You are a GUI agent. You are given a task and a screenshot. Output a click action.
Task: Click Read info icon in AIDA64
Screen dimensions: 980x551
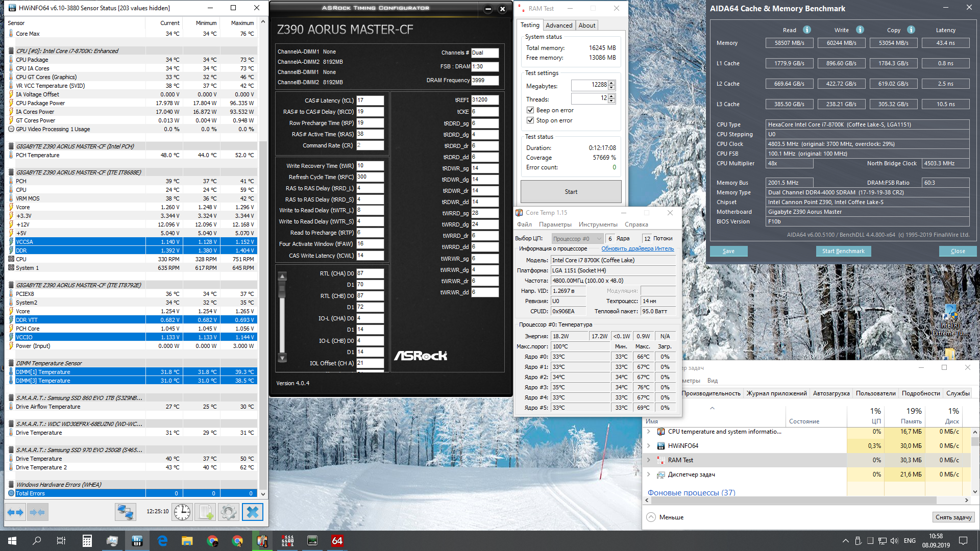click(x=806, y=30)
